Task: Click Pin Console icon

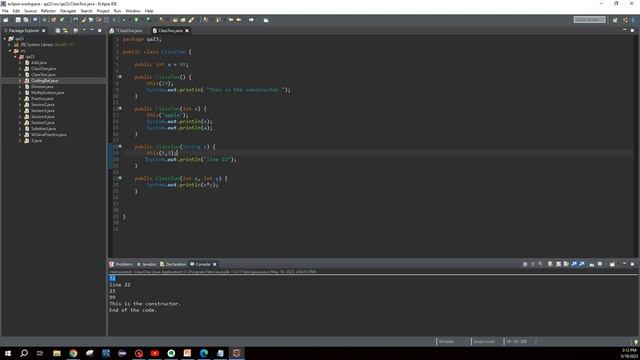Action: [x=591, y=264]
